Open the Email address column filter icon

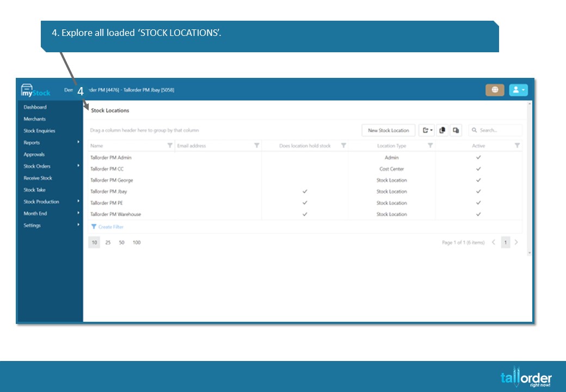[x=257, y=145]
